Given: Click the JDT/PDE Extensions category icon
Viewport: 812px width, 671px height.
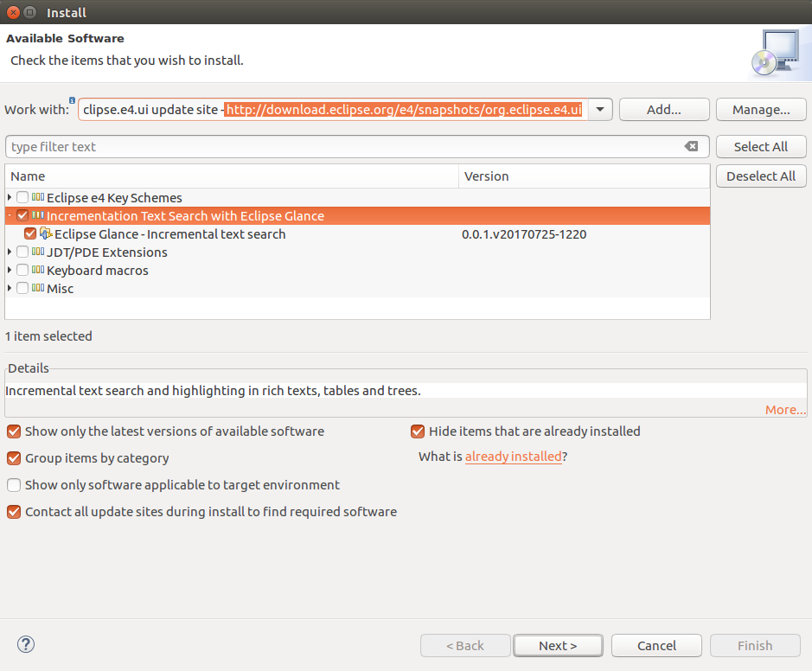Looking at the screenshot, I should 38,252.
